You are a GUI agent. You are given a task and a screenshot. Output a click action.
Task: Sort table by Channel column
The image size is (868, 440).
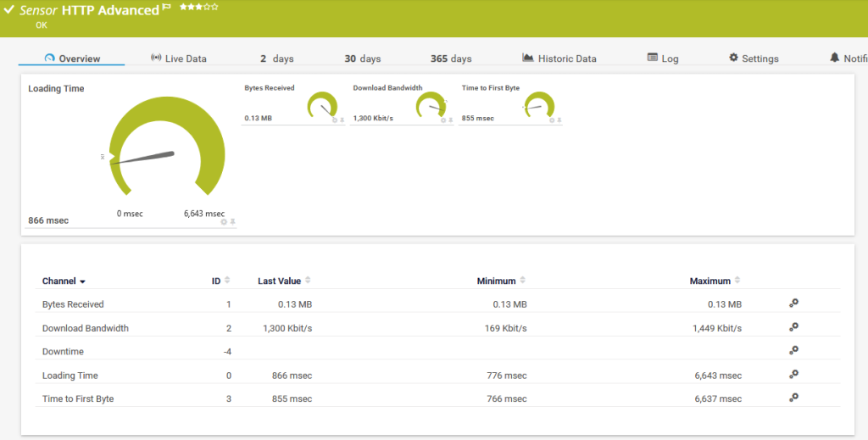(64, 281)
